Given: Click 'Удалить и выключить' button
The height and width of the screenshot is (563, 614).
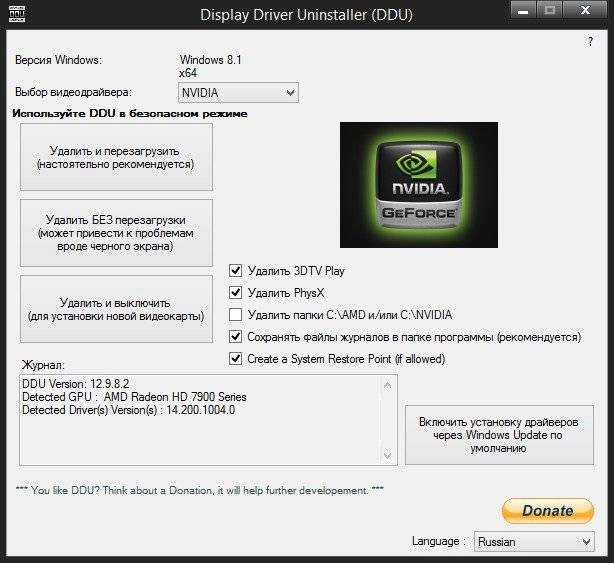Looking at the screenshot, I should click(116, 309).
